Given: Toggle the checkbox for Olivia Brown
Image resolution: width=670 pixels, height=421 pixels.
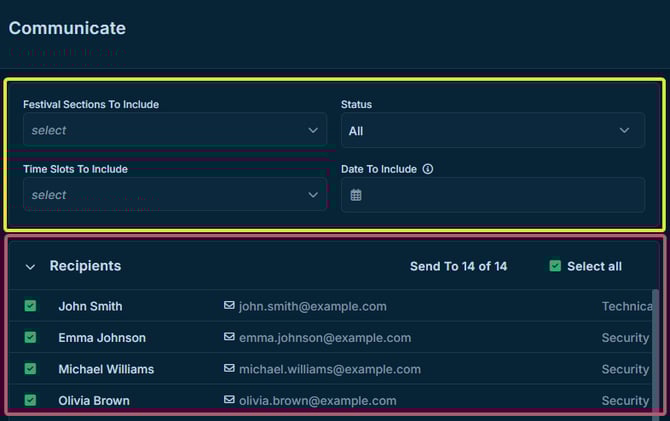Looking at the screenshot, I should [x=30, y=400].
